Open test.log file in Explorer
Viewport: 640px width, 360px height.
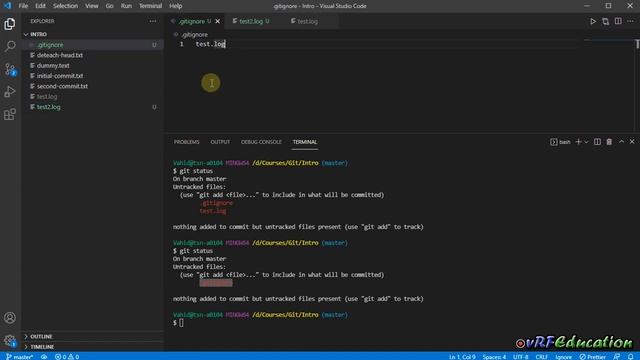(x=93, y=97)
